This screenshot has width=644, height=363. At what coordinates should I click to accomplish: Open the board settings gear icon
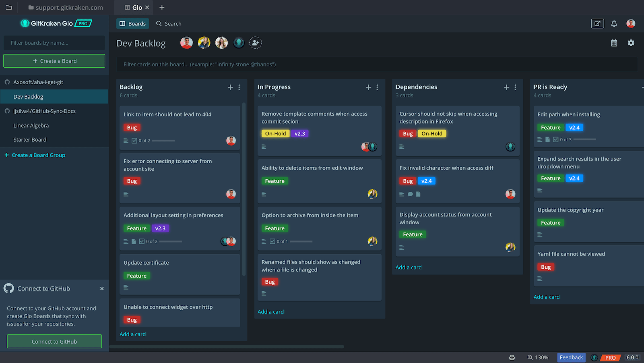click(x=631, y=43)
